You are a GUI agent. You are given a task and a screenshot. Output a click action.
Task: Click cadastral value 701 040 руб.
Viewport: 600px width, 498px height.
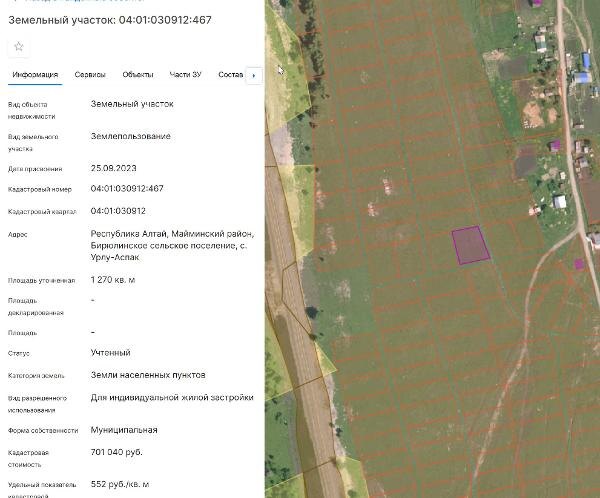[116, 452]
